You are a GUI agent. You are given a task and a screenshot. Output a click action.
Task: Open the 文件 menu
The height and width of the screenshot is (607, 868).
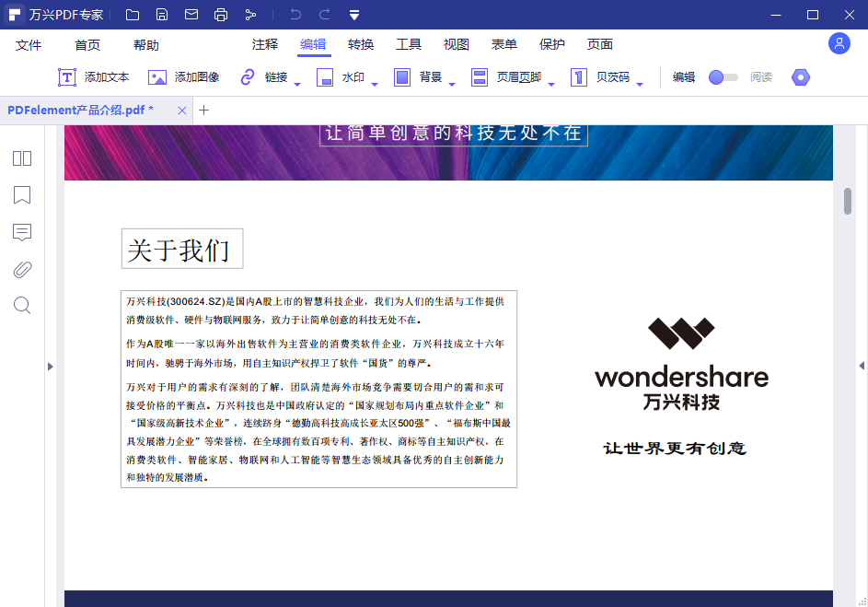pyautogui.click(x=29, y=43)
